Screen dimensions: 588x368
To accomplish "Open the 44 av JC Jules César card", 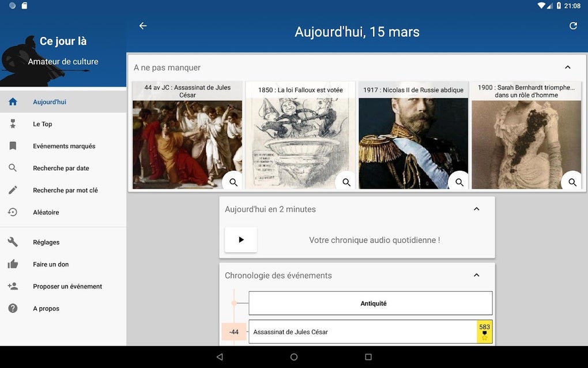I will (187, 135).
